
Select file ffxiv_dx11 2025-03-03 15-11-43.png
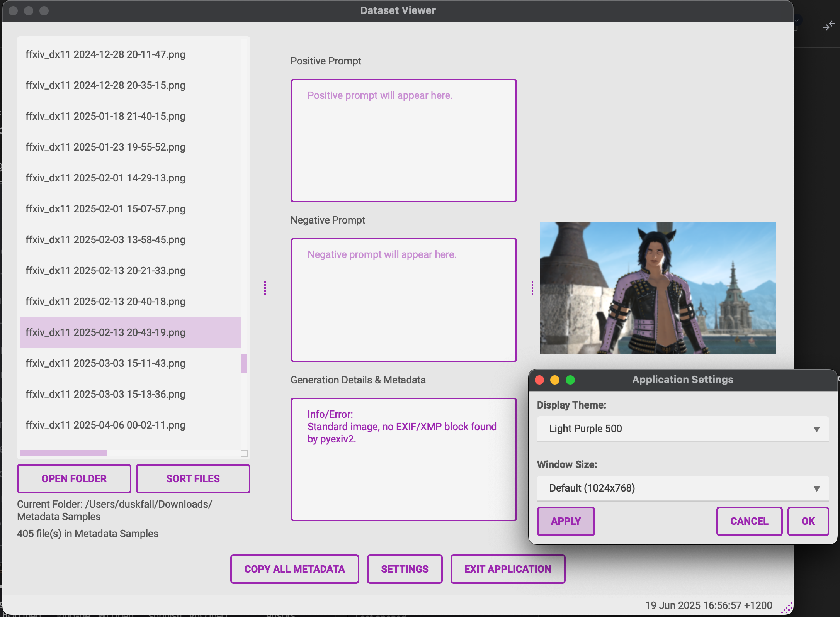(x=105, y=363)
